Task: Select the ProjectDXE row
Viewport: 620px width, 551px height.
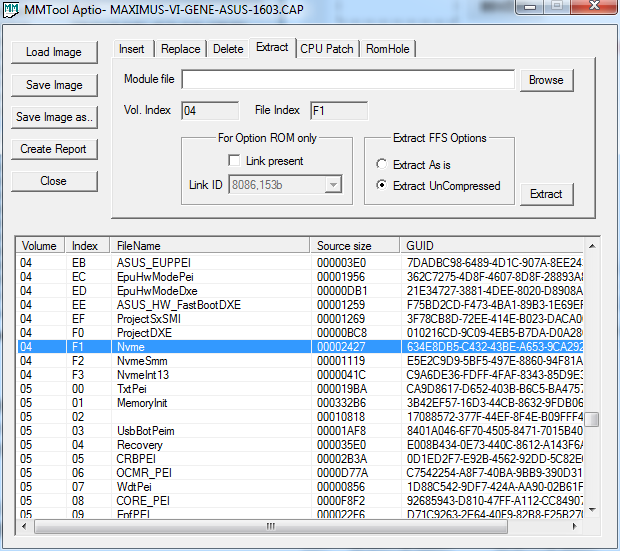Action: 300,333
